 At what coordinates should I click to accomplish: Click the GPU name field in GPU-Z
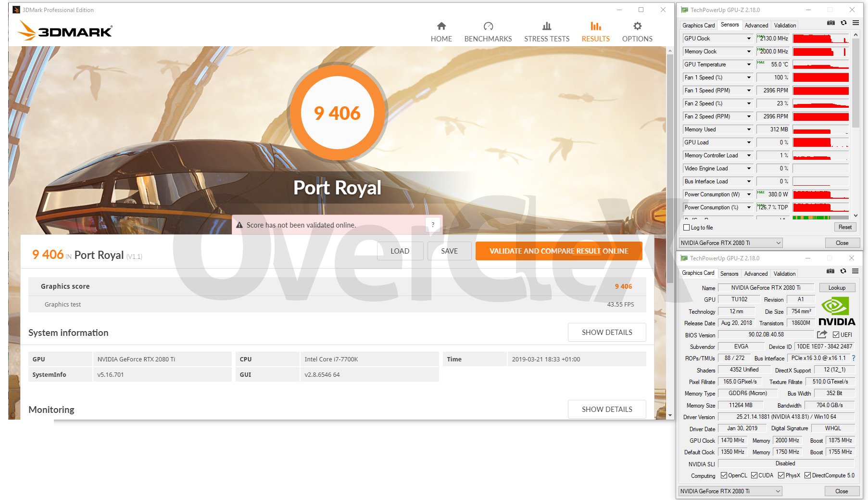(766, 288)
